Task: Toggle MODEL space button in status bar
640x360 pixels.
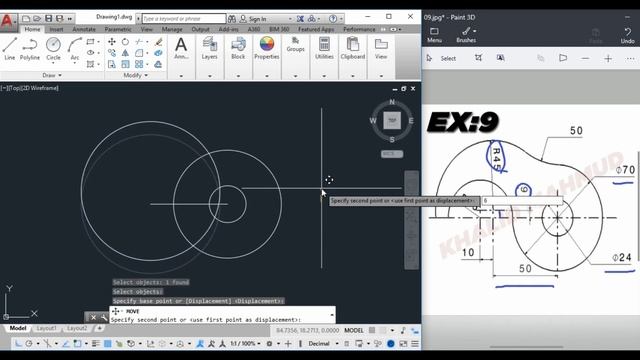Action: click(x=354, y=330)
